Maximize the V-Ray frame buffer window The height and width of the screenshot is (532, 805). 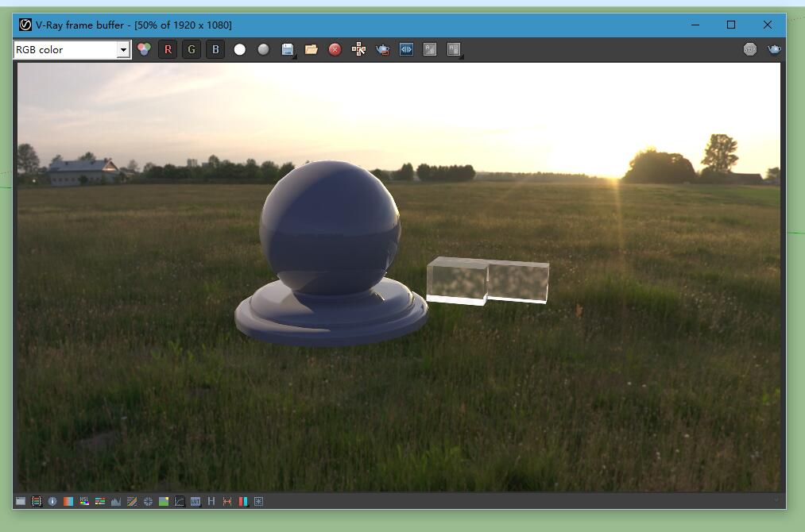pos(731,25)
